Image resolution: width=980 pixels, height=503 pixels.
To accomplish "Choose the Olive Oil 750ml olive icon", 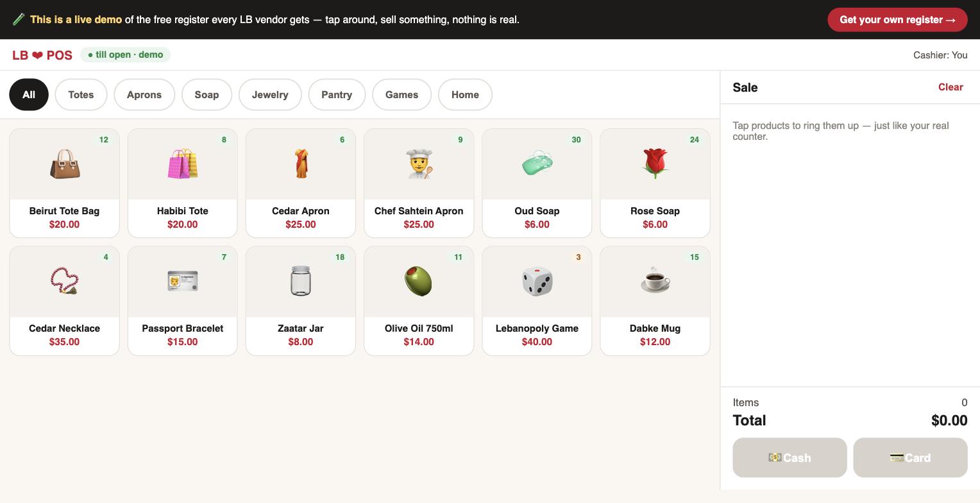I will [x=419, y=281].
